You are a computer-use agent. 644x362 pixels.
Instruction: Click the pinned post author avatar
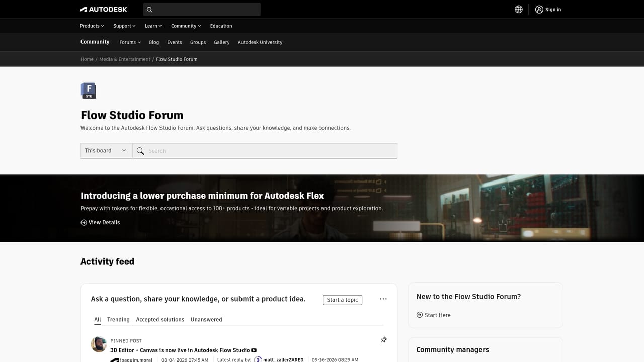tap(99, 344)
